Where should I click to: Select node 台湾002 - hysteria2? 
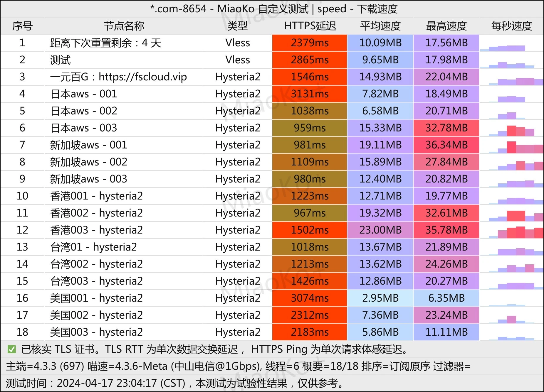(x=96, y=264)
